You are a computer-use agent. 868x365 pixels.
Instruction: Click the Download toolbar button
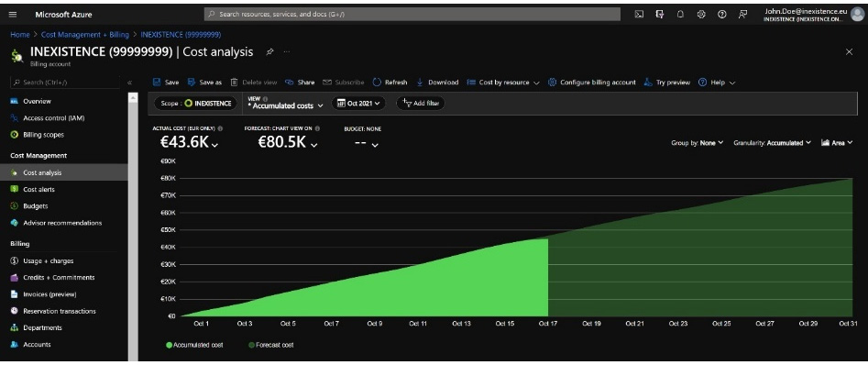(x=437, y=82)
